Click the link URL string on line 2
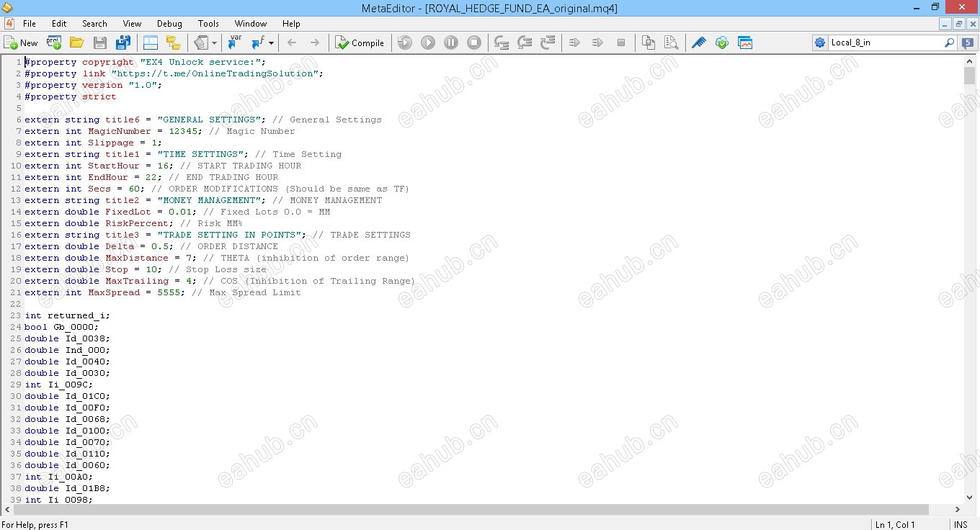 click(214, 73)
